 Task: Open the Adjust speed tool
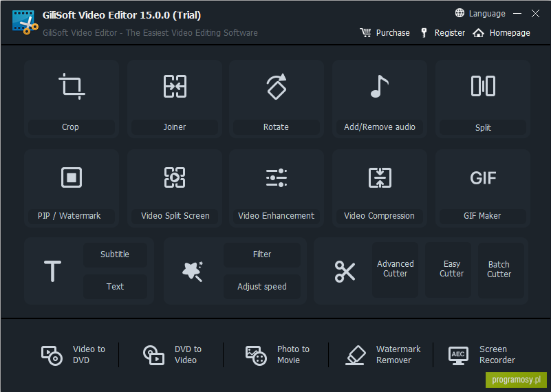[262, 287]
